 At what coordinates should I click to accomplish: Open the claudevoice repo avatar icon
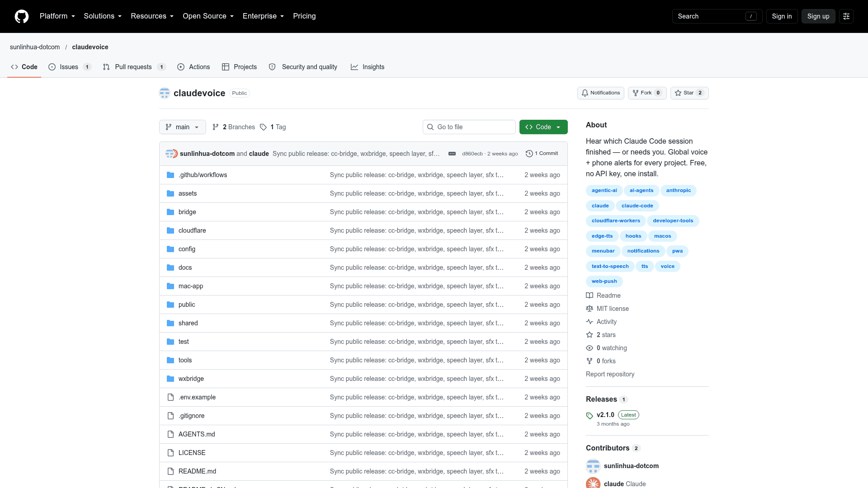pyautogui.click(x=165, y=93)
